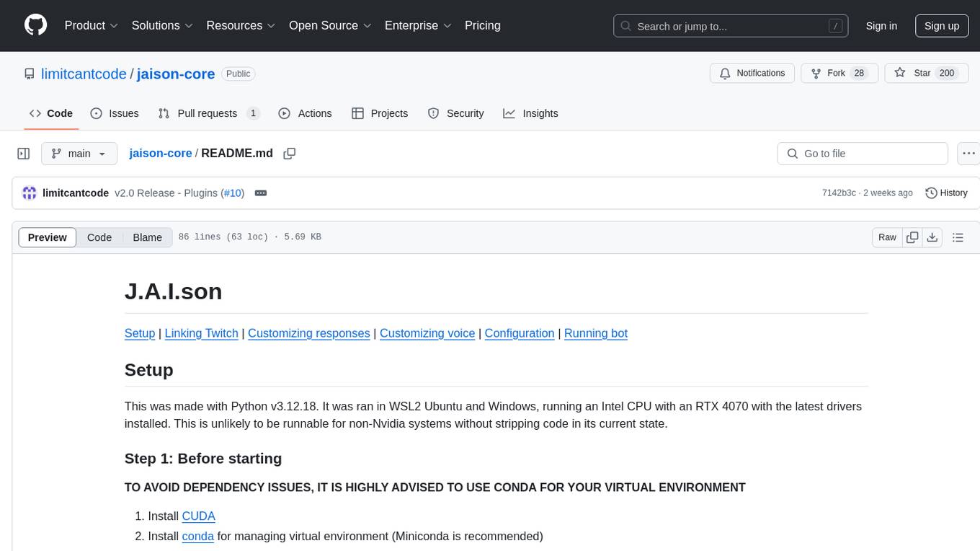Open the limitcantcode owner profile
980x551 pixels.
click(x=84, y=74)
